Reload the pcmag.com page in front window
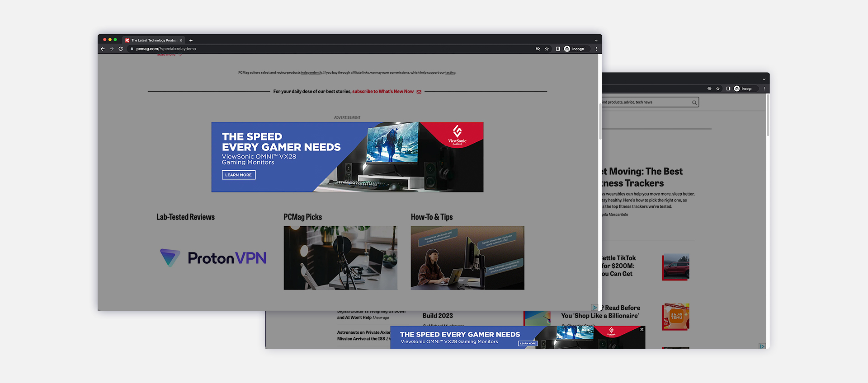Image resolution: width=868 pixels, height=383 pixels. (121, 49)
